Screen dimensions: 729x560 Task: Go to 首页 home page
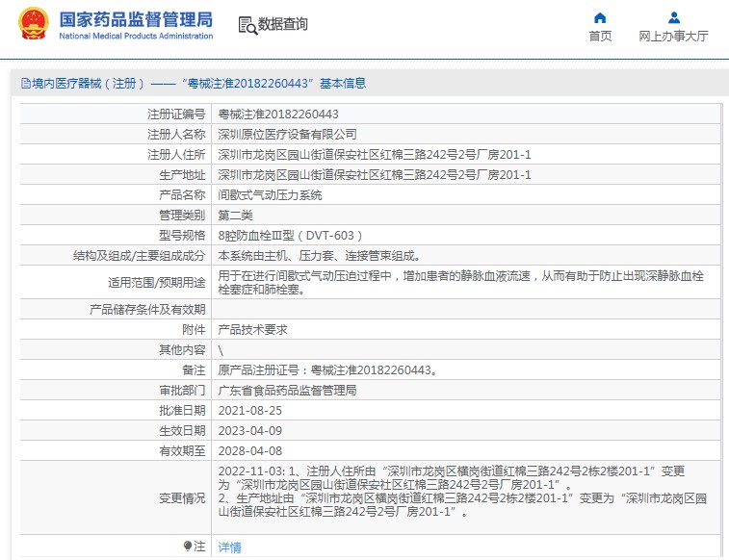coord(600,37)
